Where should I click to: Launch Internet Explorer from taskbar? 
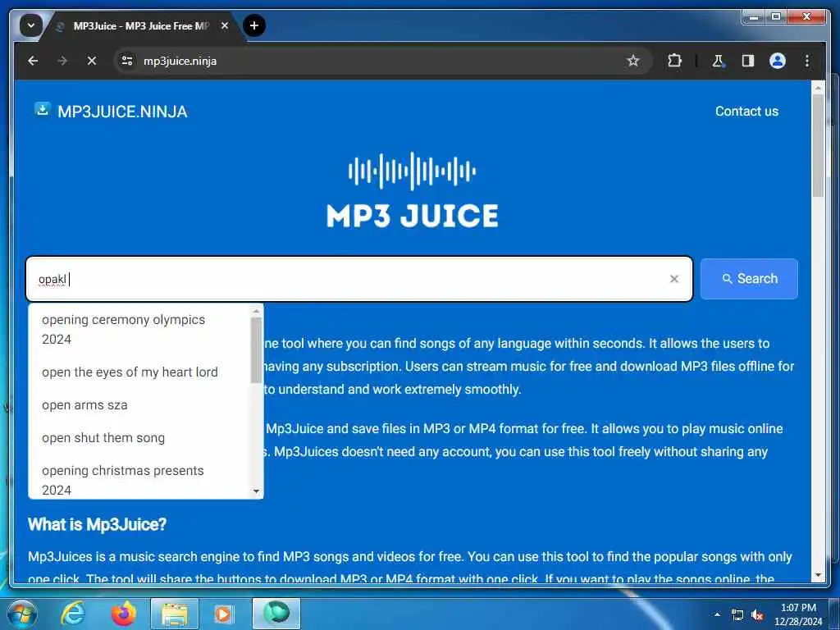pos(73,614)
